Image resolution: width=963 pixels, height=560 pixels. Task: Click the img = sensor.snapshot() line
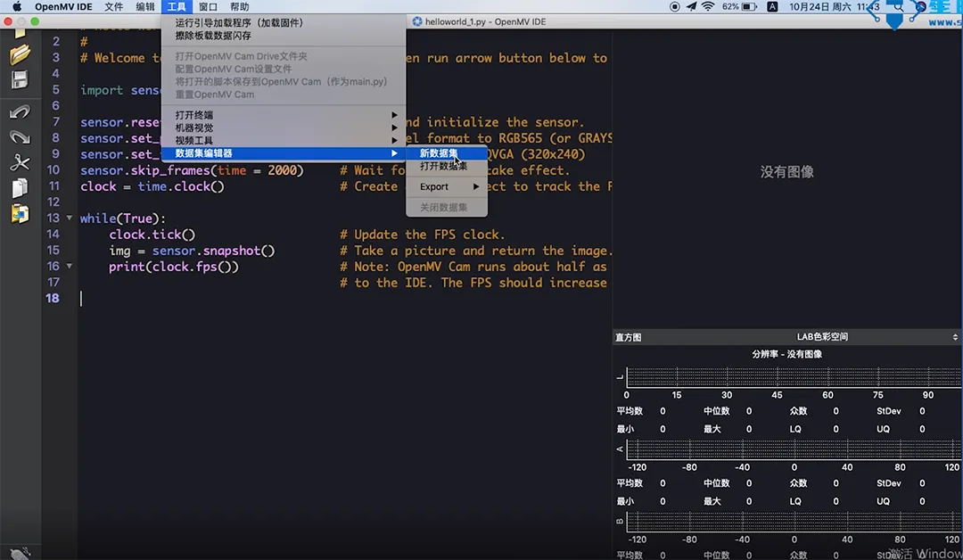click(x=193, y=251)
